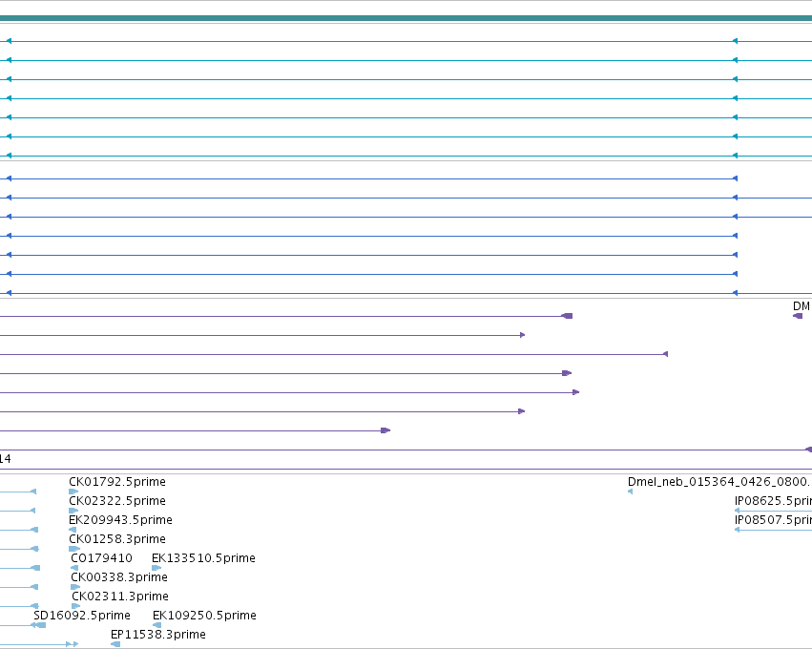Select the EP11538.3prime label
Screen dimensions: 812x649
(158, 635)
